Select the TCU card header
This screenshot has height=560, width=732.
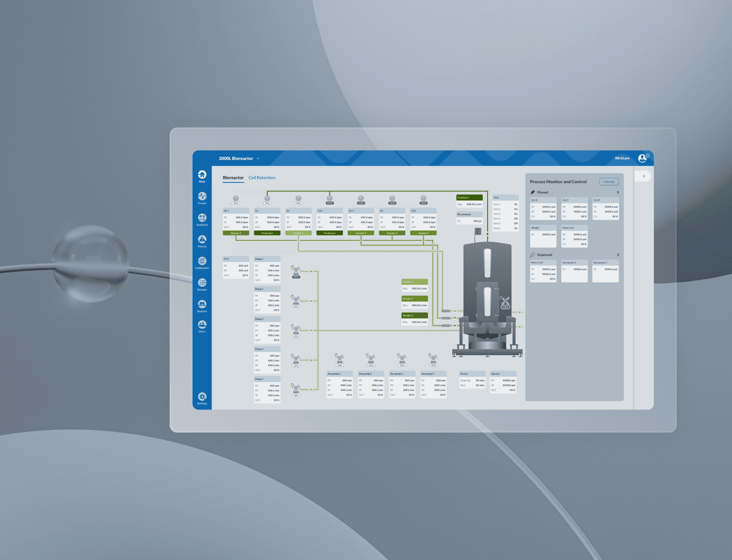[236, 259]
